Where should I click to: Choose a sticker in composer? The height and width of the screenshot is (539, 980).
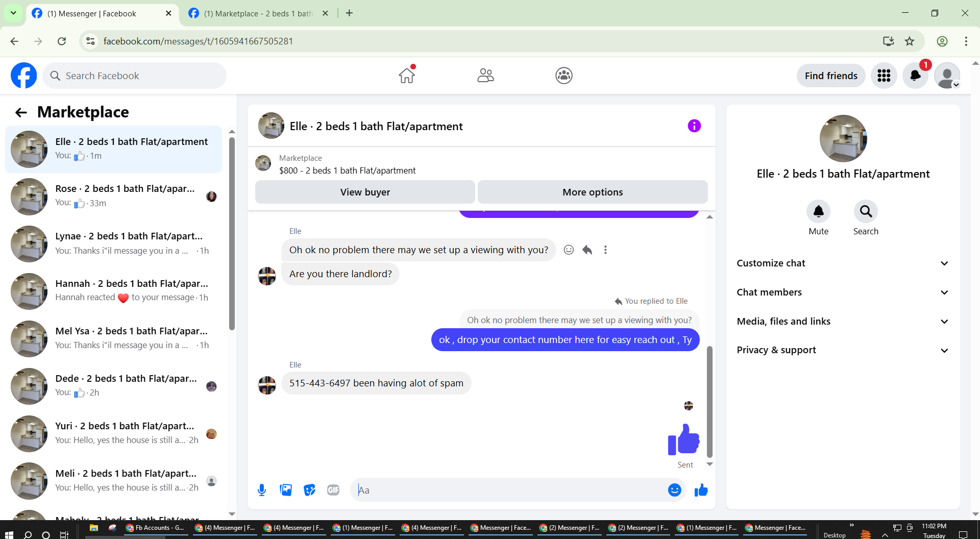309,491
